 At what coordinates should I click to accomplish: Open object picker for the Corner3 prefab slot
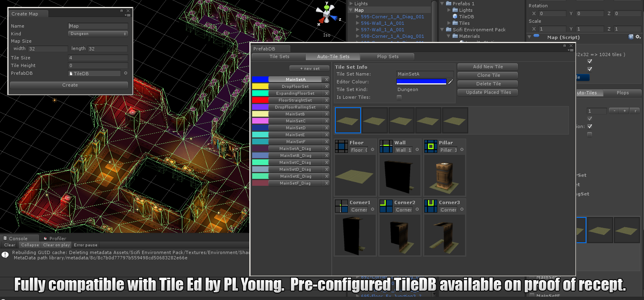(x=462, y=209)
